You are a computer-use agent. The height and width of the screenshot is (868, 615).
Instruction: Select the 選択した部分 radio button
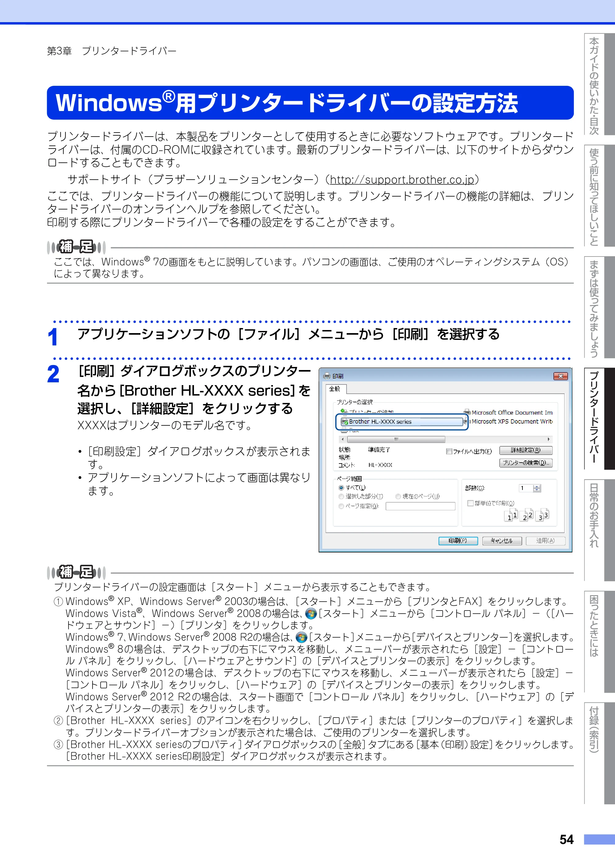[341, 496]
